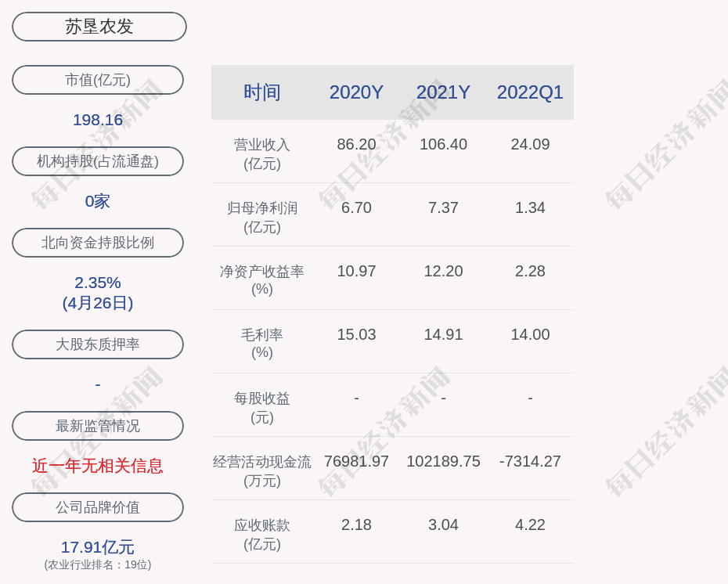The image size is (728, 584).
Task: Click the 应收账款(亿元) row label
Action: click(x=262, y=535)
